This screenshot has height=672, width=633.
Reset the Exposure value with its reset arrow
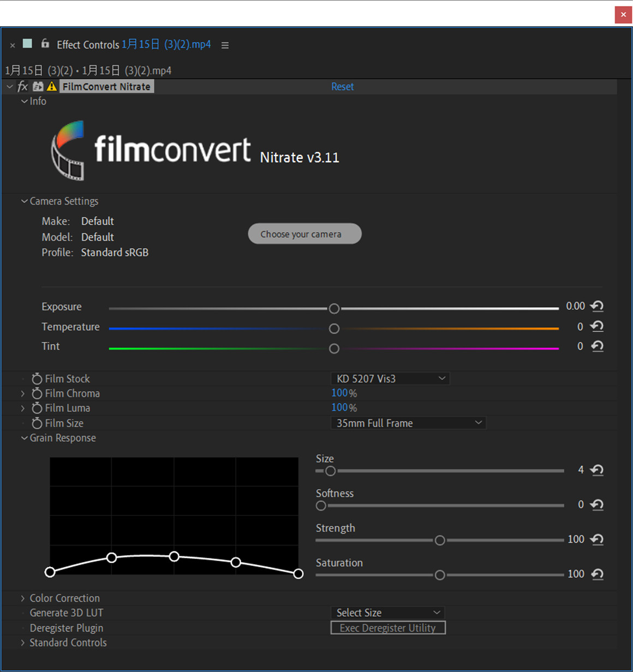(x=596, y=307)
